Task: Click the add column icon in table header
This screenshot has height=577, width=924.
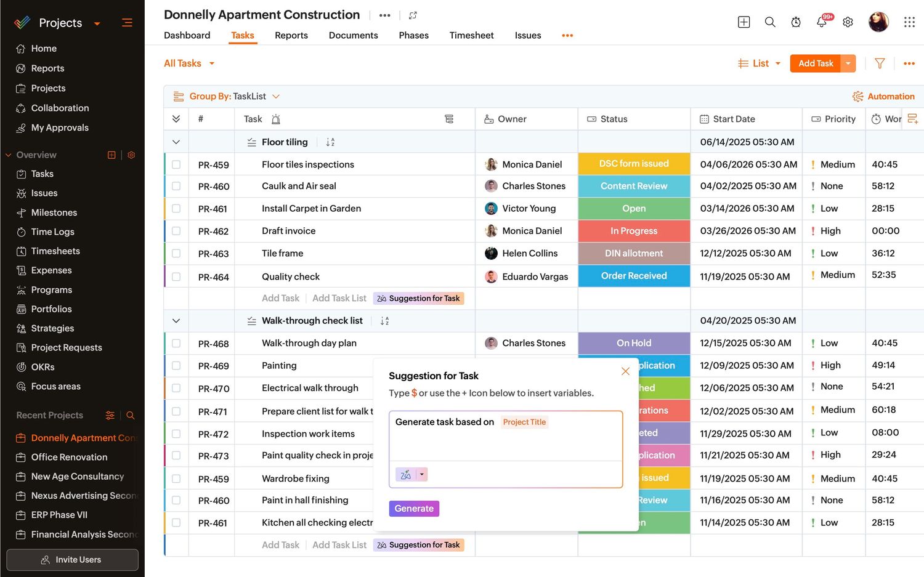Action: [x=913, y=119]
